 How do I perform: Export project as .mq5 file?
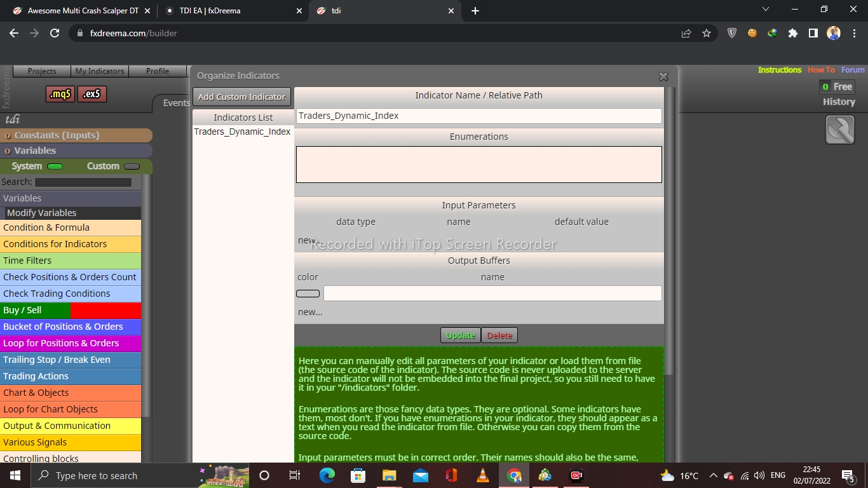60,94
